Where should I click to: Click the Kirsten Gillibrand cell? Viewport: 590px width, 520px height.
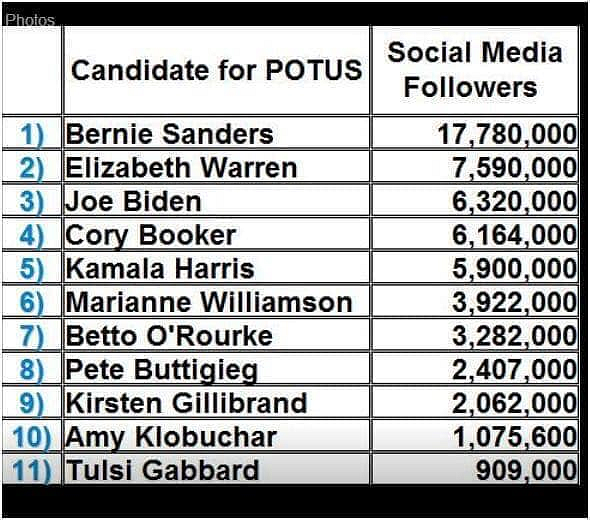[x=216, y=402]
